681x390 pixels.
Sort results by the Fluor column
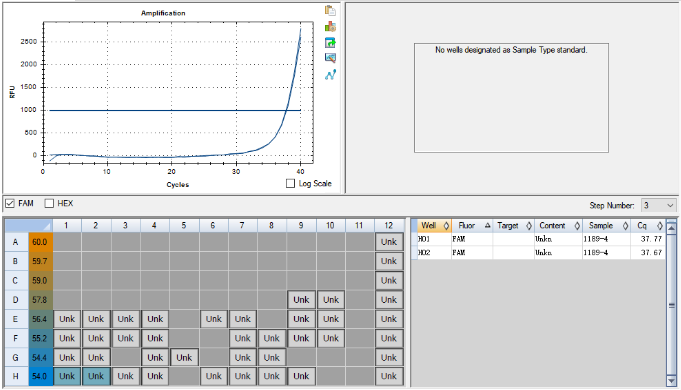coord(473,225)
